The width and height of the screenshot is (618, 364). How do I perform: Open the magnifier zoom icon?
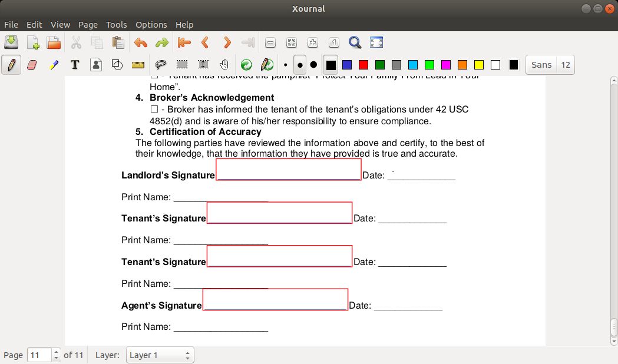[355, 42]
